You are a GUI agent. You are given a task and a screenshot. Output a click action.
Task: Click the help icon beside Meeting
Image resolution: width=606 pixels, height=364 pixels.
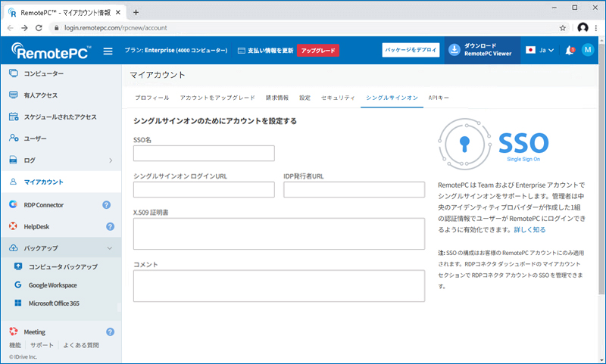[x=110, y=332]
